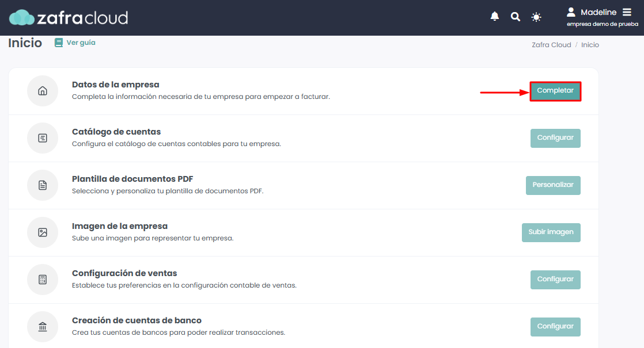Screen dimensions: 644x348
Task: Click the Datos de la empresa heading
Action: pyautogui.click(x=115, y=85)
